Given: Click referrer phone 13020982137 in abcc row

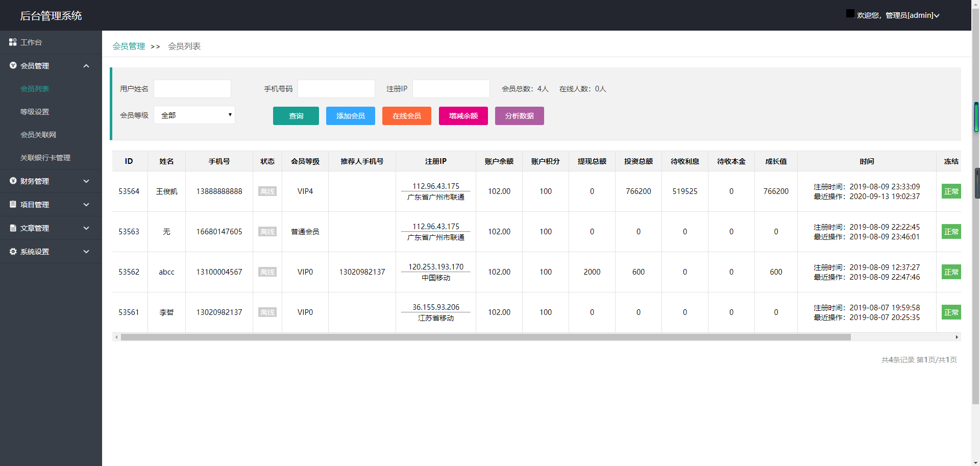Looking at the screenshot, I should coord(362,272).
